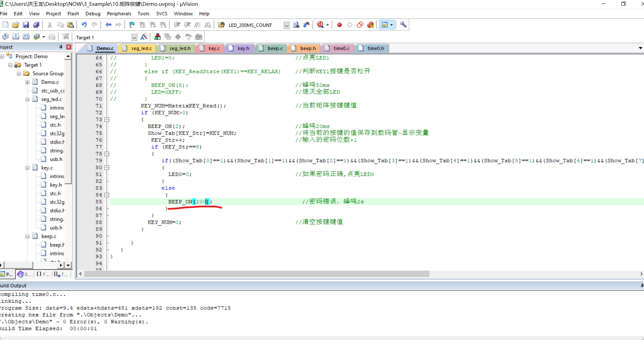
Task: Expand the Demo.c tree node
Action: coord(27,82)
